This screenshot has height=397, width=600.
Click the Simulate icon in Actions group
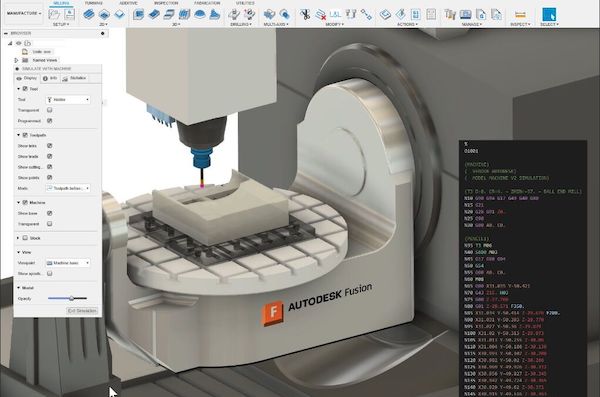pos(385,15)
